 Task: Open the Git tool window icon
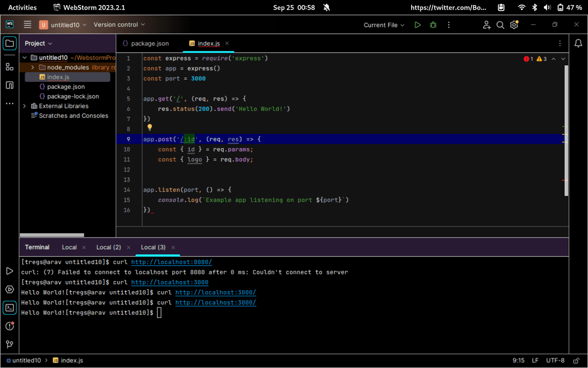pos(10,344)
